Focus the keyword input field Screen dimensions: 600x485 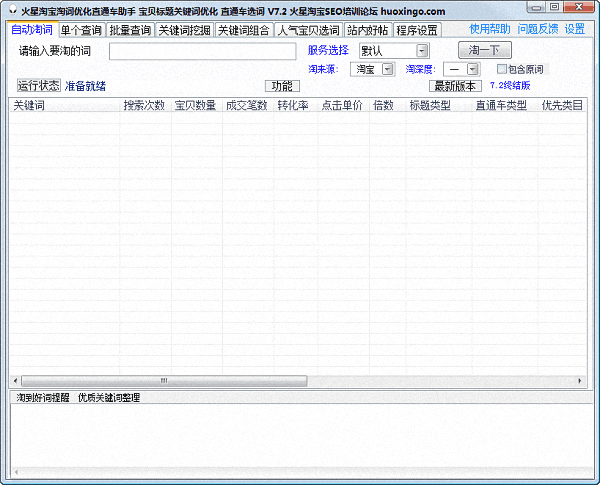pyautogui.click(x=202, y=51)
